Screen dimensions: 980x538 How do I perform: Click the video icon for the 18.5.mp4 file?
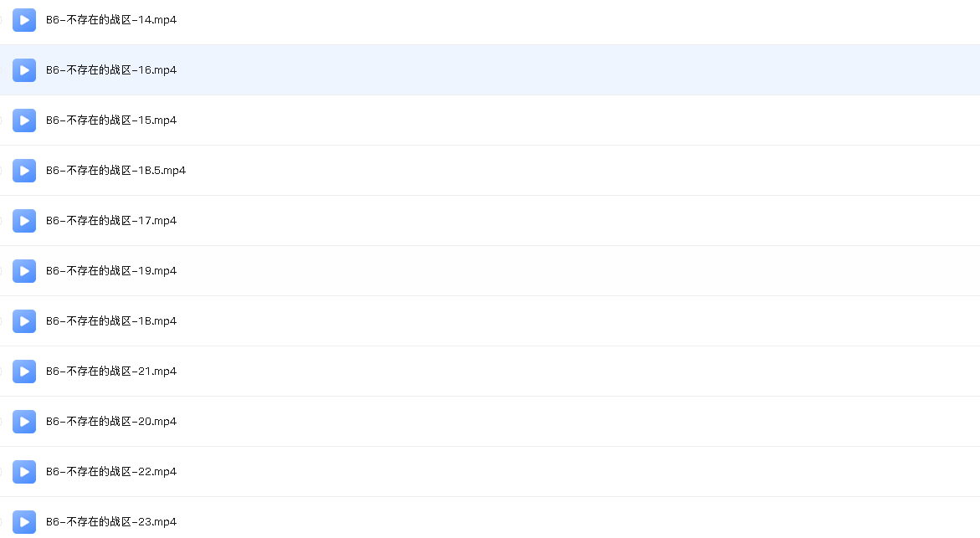pos(24,171)
